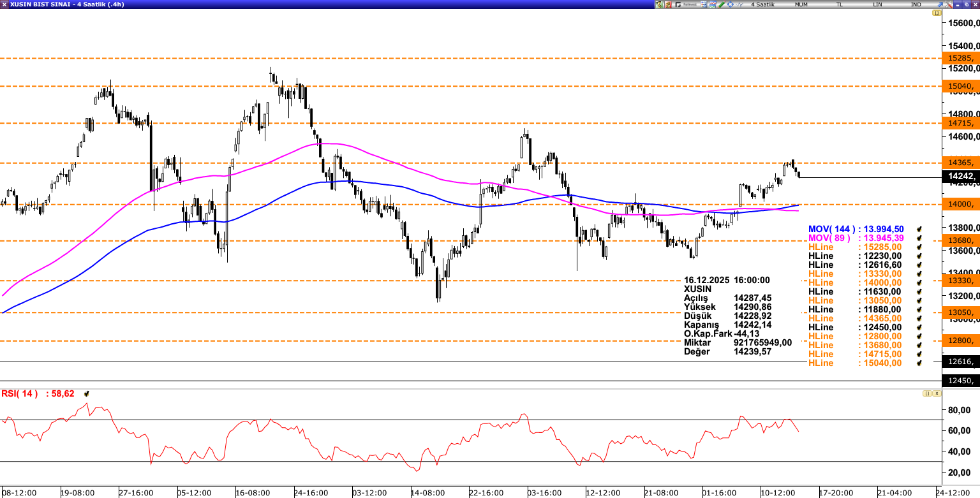Viewport: 980px width, 498px height.
Task: Open the 4 Saatlik timeframe selector
Action: pyautogui.click(x=762, y=4)
